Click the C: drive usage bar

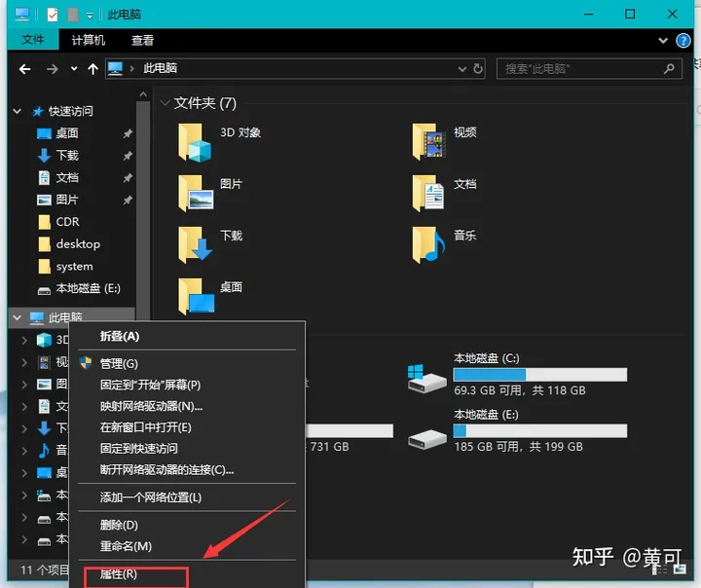coord(539,374)
